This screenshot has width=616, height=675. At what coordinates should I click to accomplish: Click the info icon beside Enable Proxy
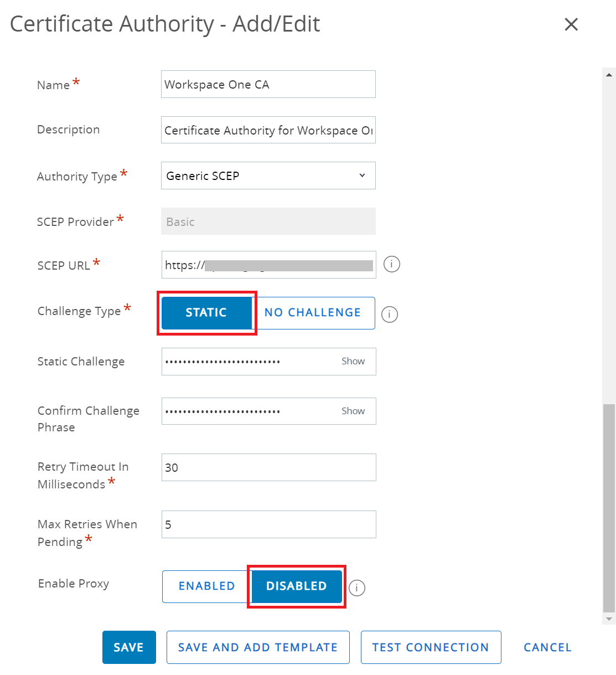(x=357, y=588)
